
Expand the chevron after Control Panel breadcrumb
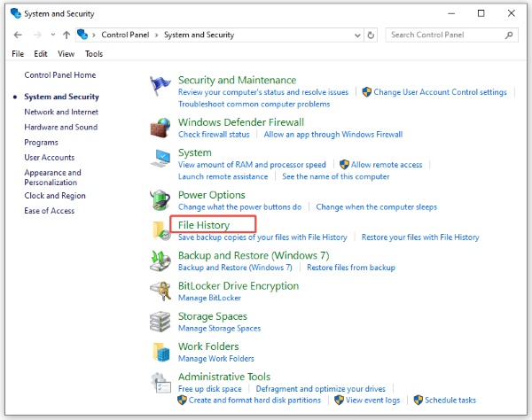pyautogui.click(x=157, y=35)
